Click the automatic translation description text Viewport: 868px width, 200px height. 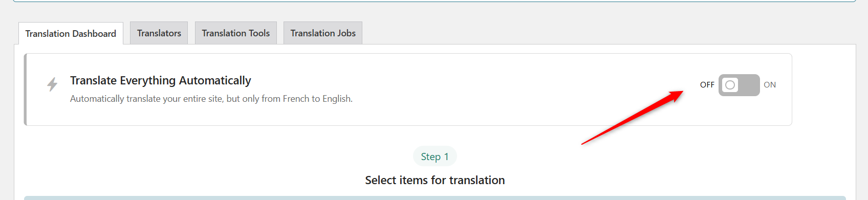211,99
